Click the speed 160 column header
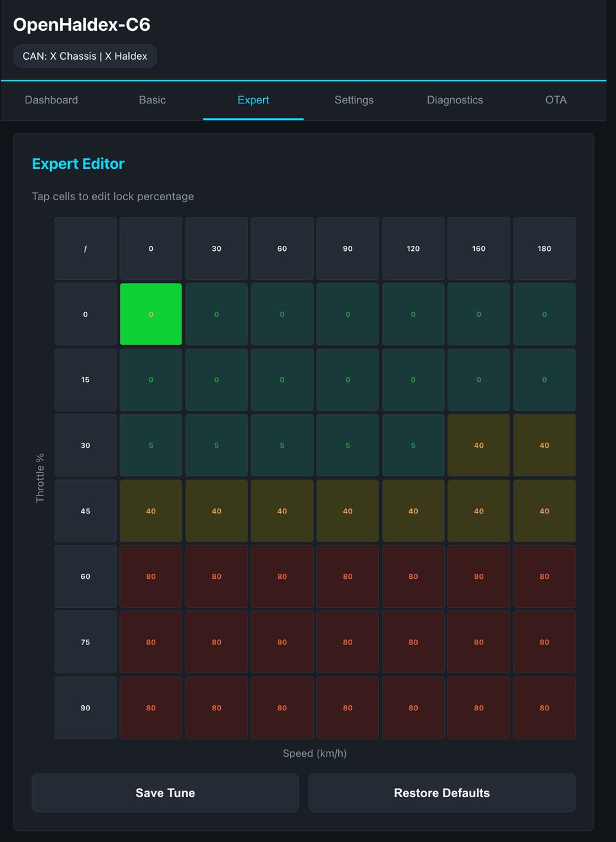The height and width of the screenshot is (842, 616). [479, 248]
